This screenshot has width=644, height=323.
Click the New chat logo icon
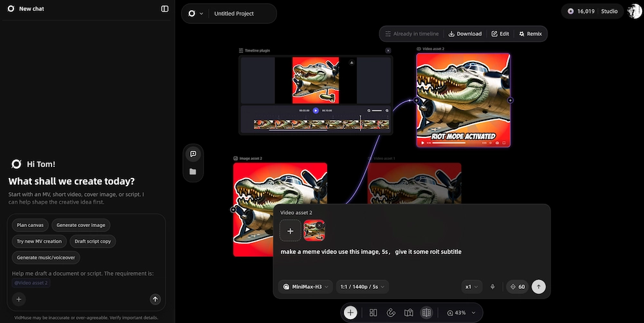coord(11,8)
